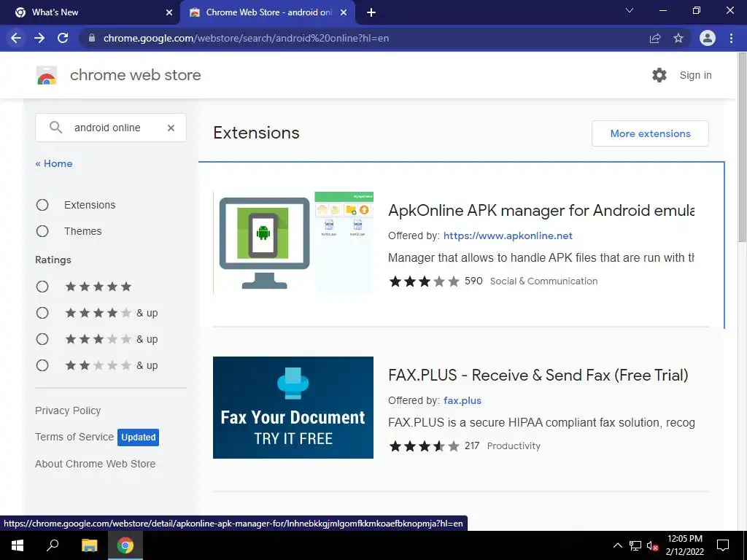
Task: Select the Chrome Web Store tab
Action: pyautogui.click(x=267, y=12)
